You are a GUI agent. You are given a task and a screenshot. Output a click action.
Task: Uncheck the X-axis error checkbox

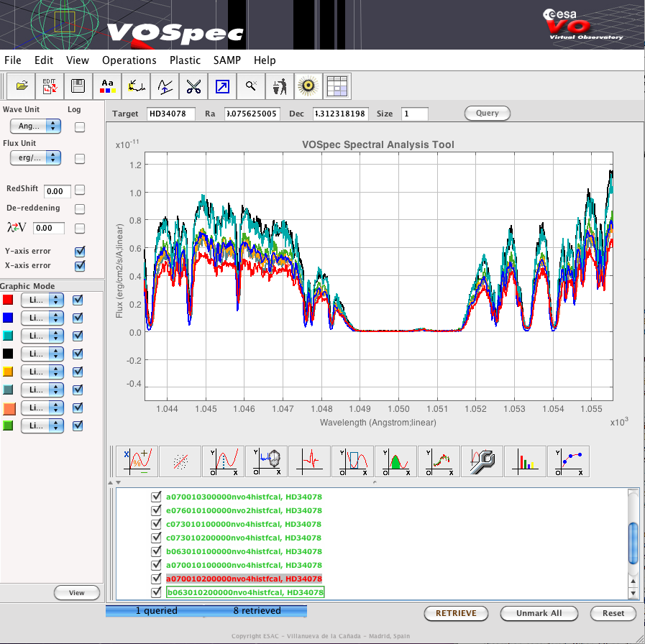tap(80, 266)
